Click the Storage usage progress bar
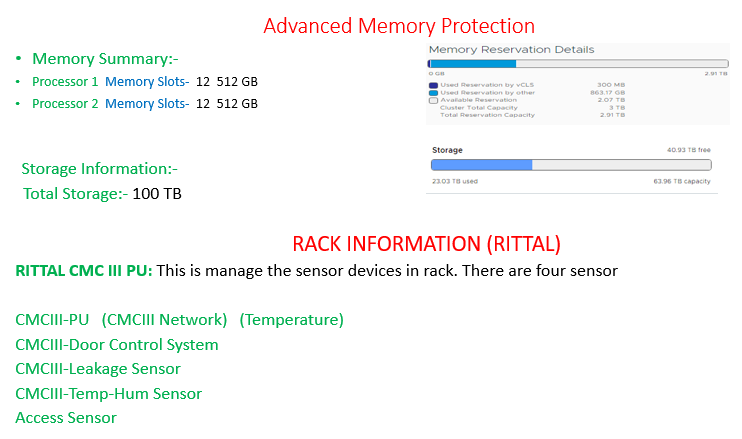The height and width of the screenshot is (439, 742). pyautogui.click(x=571, y=165)
